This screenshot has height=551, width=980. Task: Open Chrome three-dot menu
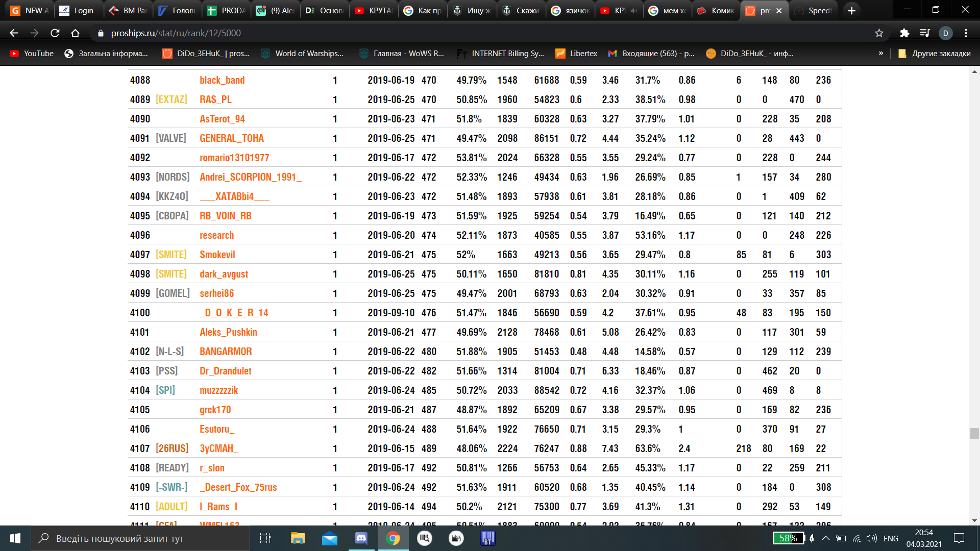click(x=966, y=33)
